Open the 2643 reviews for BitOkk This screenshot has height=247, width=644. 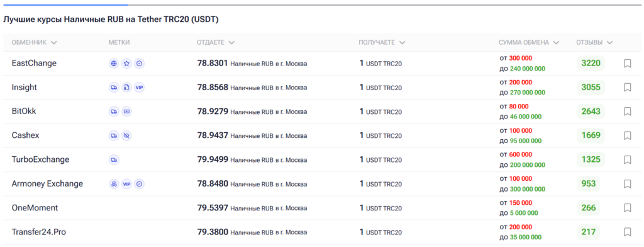(591, 112)
